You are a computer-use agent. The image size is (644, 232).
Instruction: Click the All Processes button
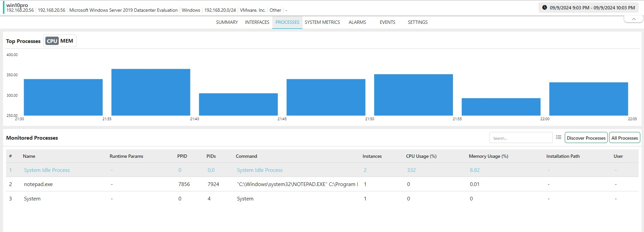(x=624, y=138)
